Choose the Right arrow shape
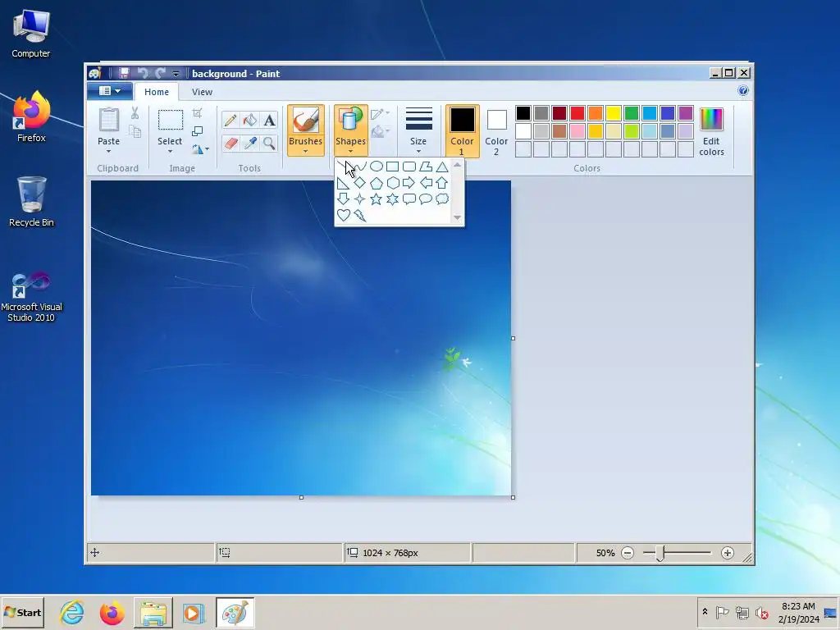Screen dimensions: 840x630 click(409, 183)
